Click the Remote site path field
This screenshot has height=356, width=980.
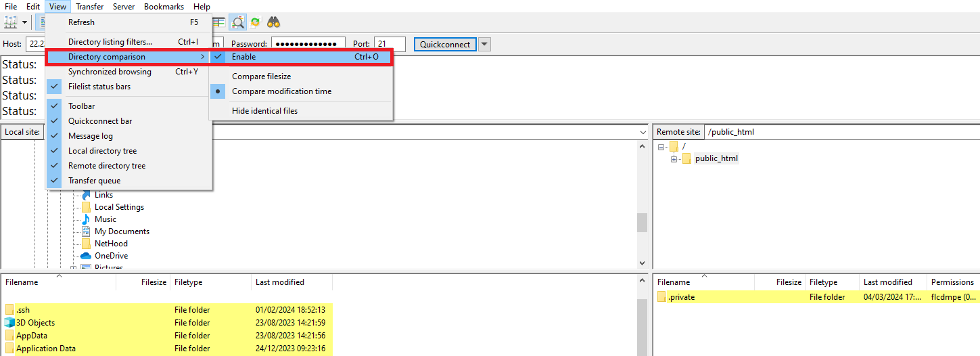pyautogui.click(x=839, y=132)
